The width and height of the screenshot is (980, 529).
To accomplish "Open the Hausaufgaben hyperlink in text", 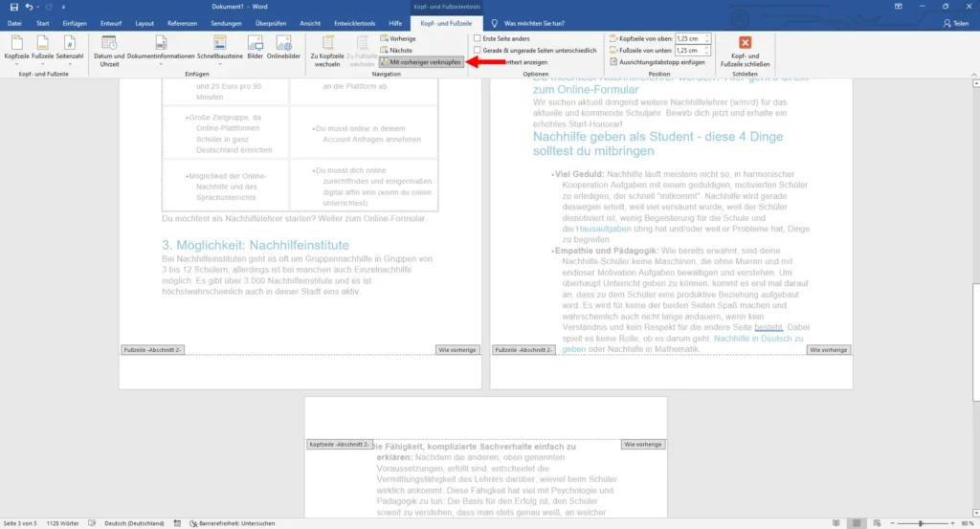I will [x=603, y=229].
